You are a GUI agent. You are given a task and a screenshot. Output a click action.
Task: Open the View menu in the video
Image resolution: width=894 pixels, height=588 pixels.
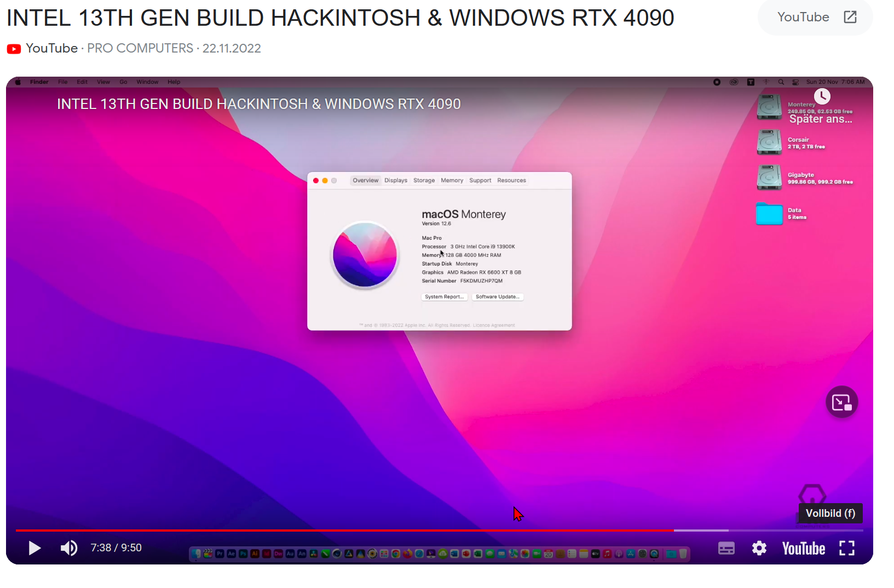coord(103,82)
